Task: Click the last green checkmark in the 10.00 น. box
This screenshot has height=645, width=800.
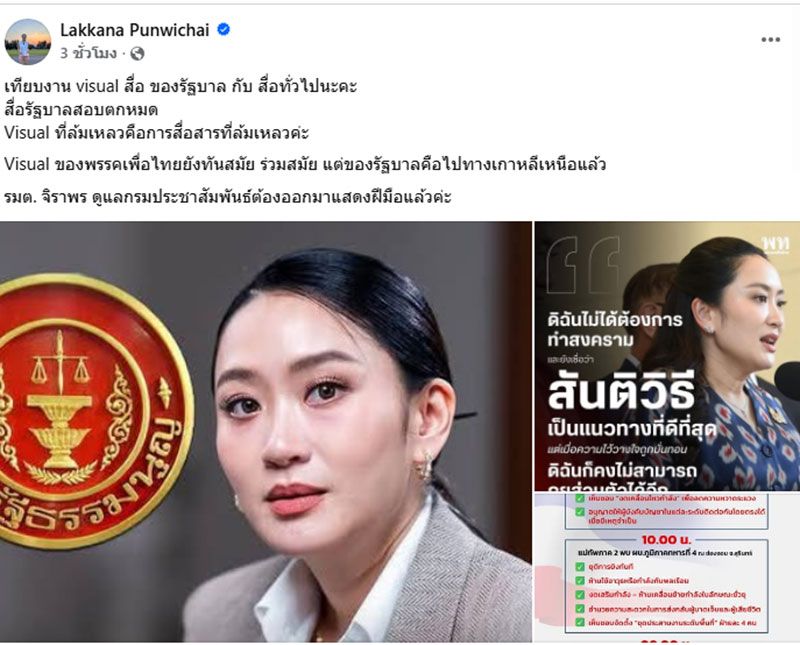Action: click(580, 622)
